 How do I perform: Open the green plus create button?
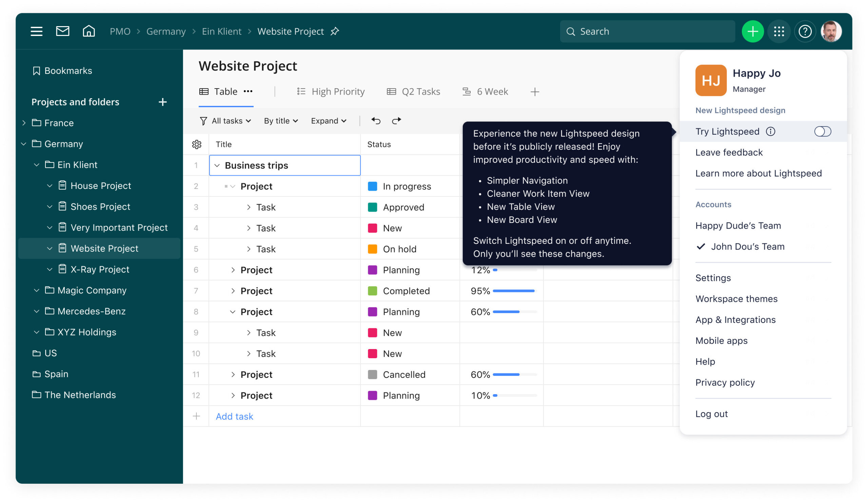(x=753, y=31)
